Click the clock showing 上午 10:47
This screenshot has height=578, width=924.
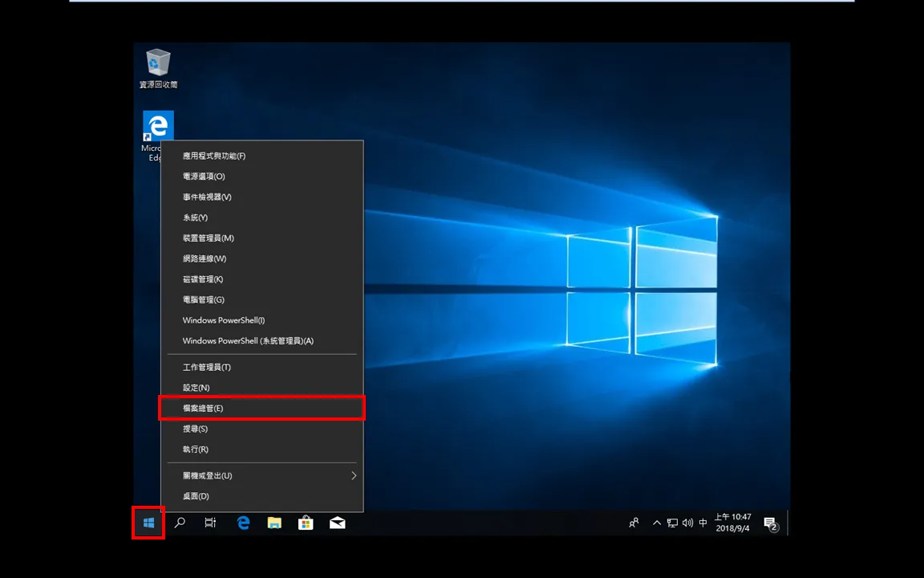pos(733,523)
